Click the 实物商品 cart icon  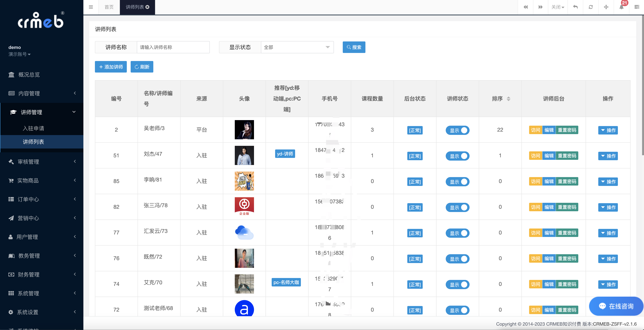point(11,181)
